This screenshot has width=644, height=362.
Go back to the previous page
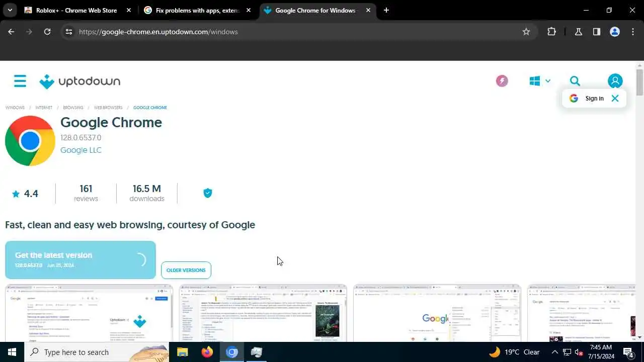click(11, 32)
